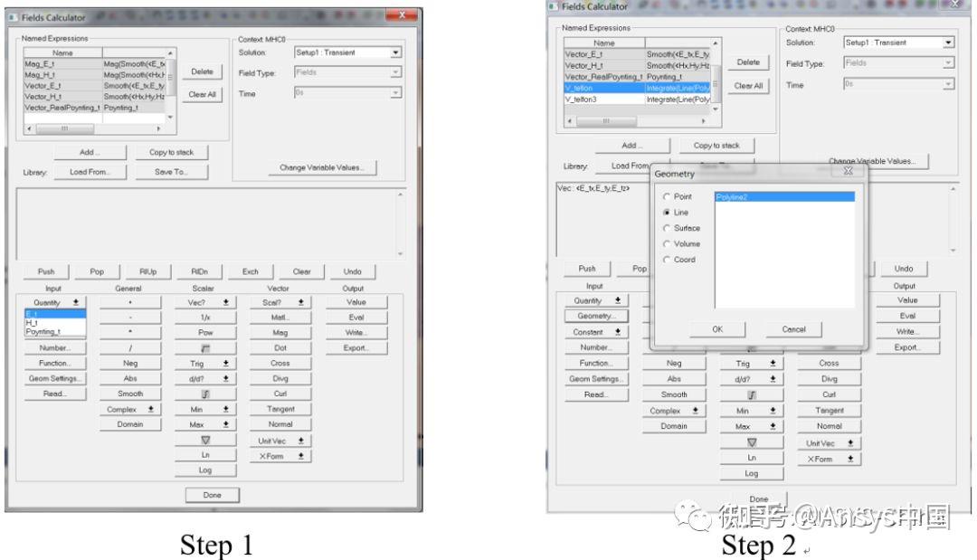The width and height of the screenshot is (977, 560).
Task: Apply the Cross product operator
Action: (x=280, y=363)
